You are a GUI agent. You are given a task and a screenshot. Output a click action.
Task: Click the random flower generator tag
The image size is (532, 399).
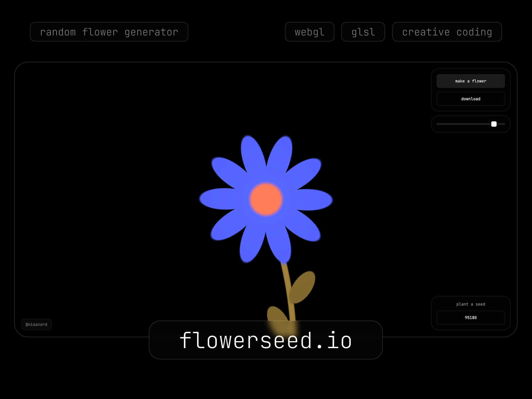[x=109, y=32]
